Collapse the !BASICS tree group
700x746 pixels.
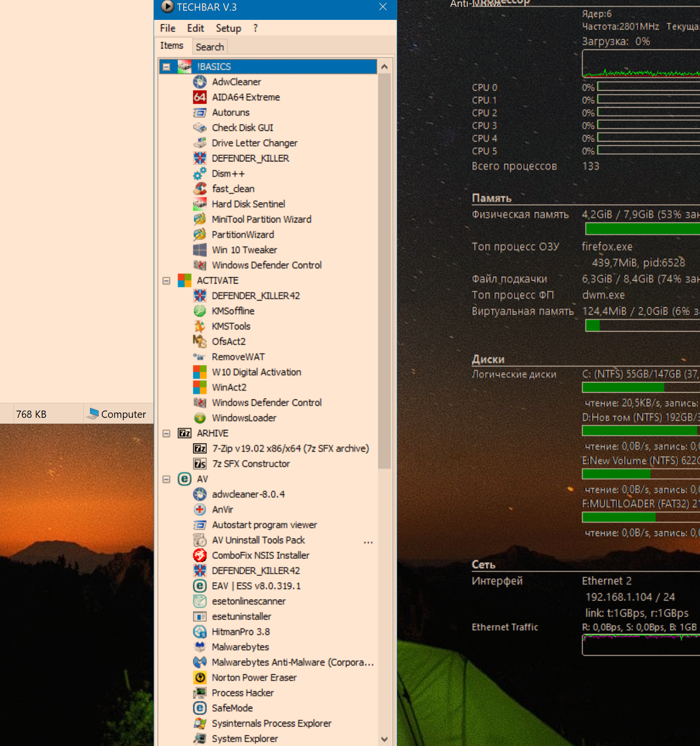pyautogui.click(x=166, y=67)
